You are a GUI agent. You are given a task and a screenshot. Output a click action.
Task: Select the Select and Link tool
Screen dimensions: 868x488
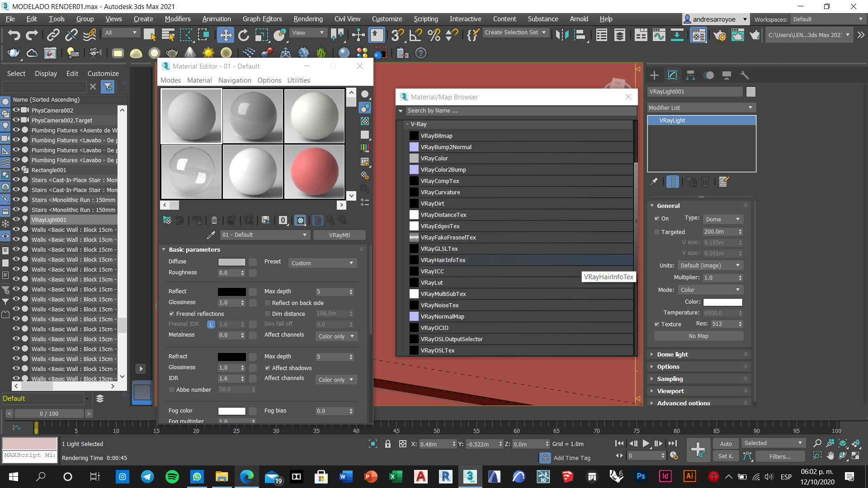53,35
